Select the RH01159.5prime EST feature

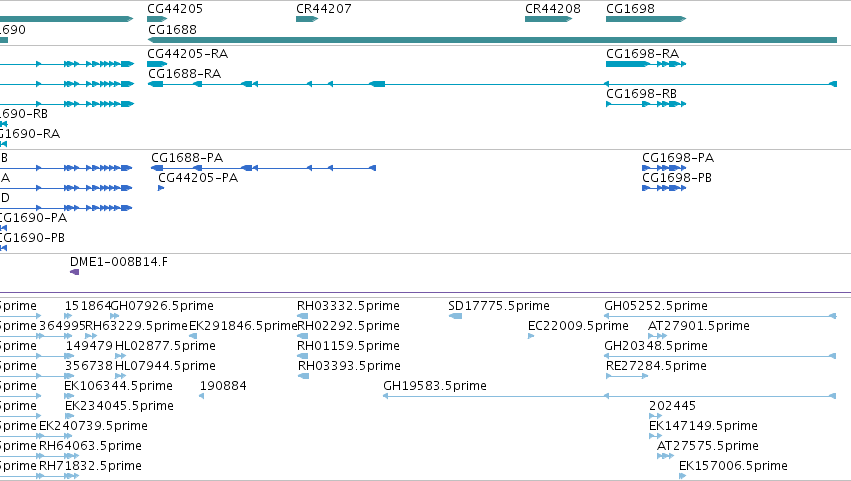pyautogui.click(x=303, y=356)
